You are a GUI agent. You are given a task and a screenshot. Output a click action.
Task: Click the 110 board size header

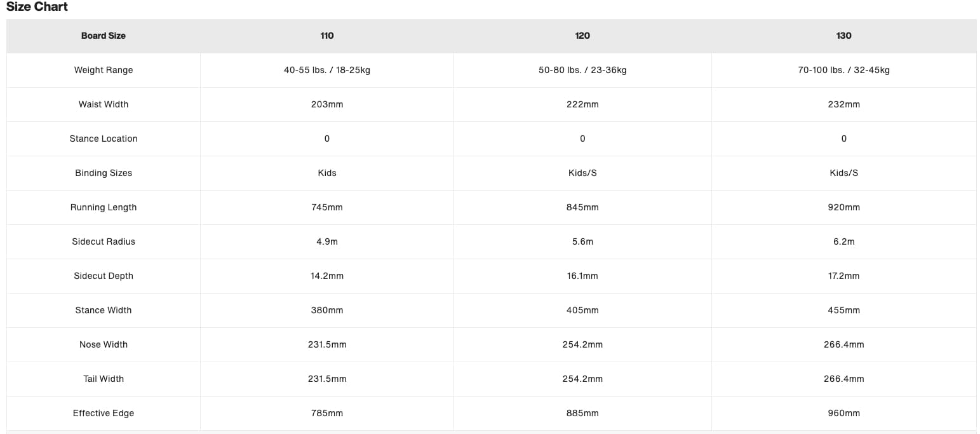click(326, 36)
